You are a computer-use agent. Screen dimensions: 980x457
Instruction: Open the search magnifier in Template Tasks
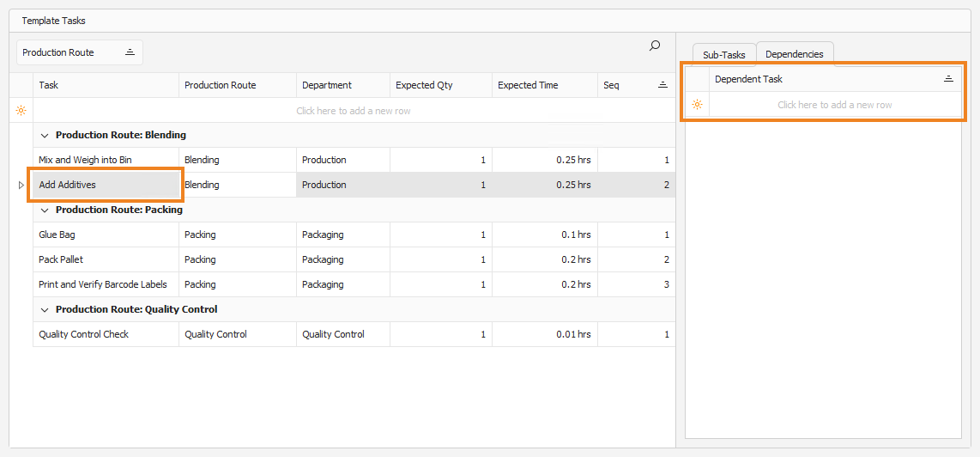pos(655,46)
